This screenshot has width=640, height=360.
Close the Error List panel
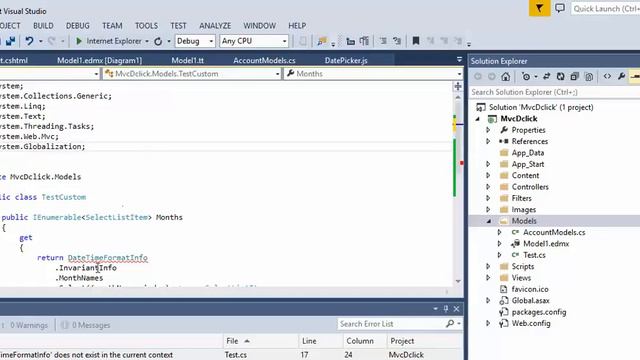(x=456, y=309)
